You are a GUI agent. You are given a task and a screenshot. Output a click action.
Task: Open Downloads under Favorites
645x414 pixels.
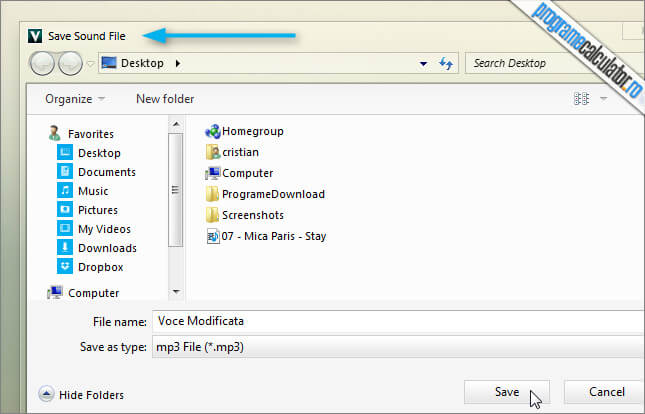[x=107, y=248]
